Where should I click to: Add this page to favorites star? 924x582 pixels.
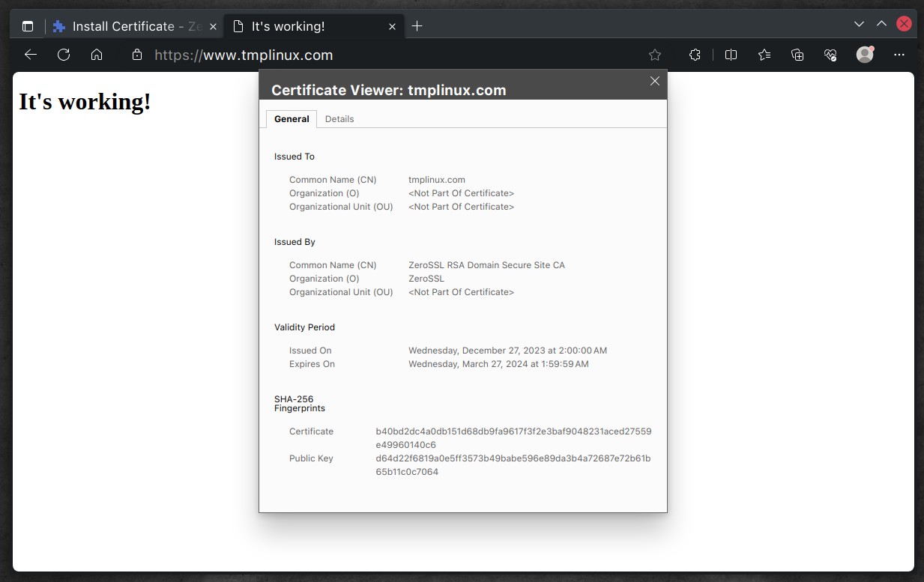tap(655, 55)
